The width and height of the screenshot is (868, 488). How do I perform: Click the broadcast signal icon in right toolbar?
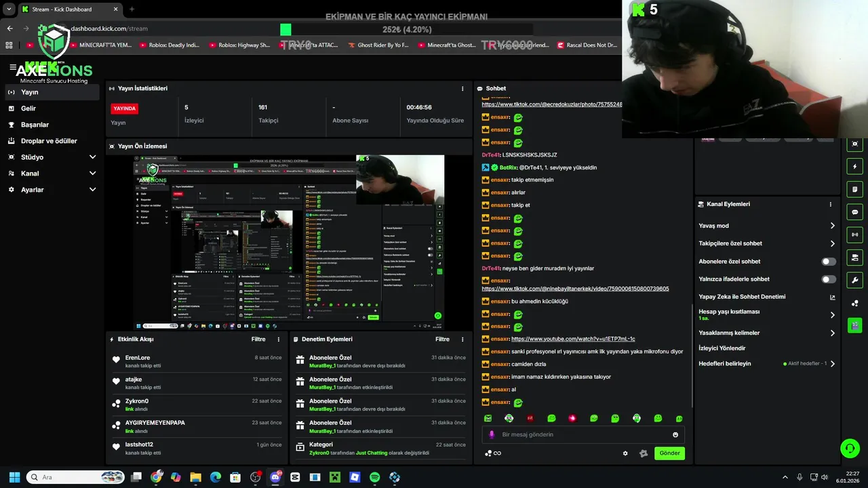[x=854, y=235]
